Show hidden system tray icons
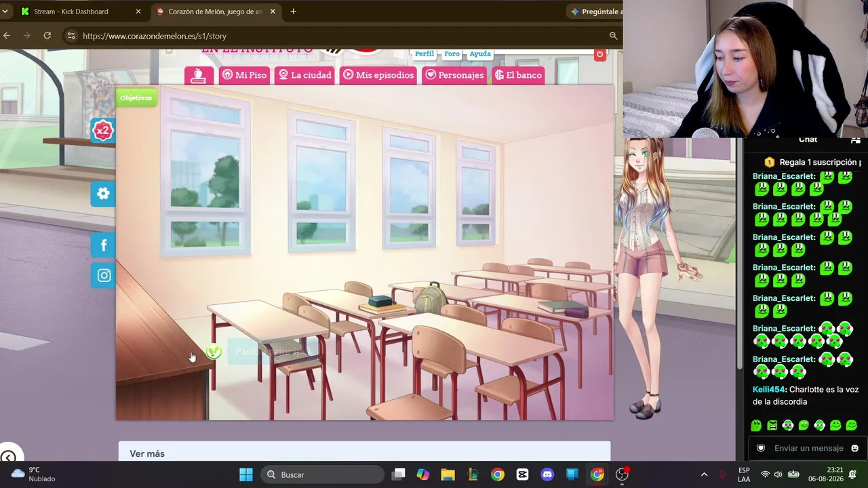The image size is (868, 488). click(704, 474)
